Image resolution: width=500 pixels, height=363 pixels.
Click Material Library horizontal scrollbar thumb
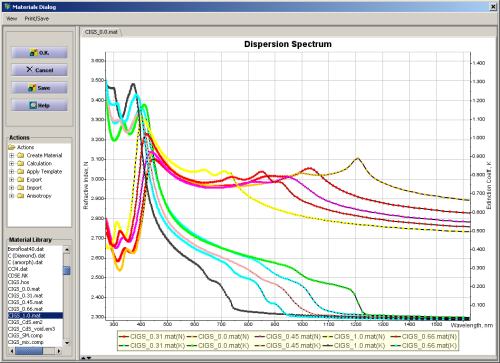29,351
